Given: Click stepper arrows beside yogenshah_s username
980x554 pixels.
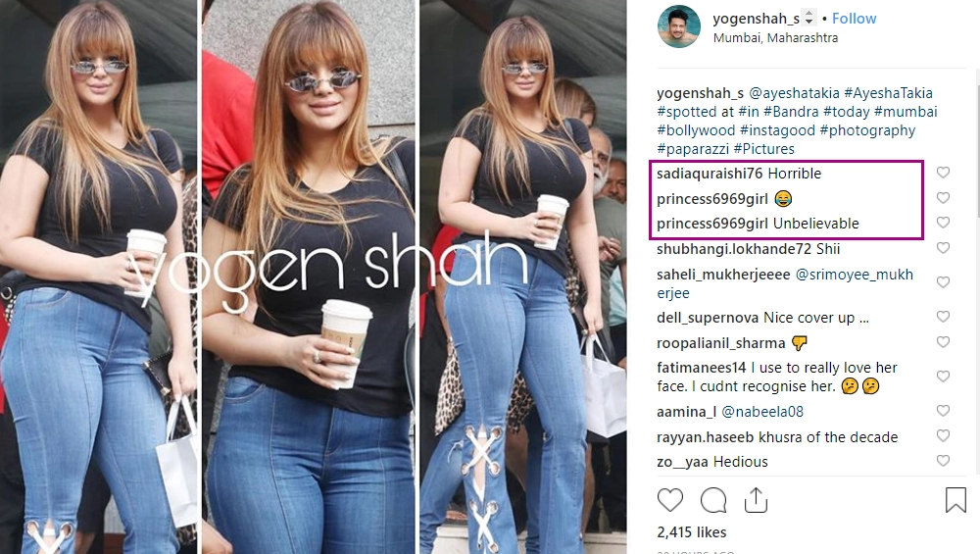Looking at the screenshot, I should [808, 18].
